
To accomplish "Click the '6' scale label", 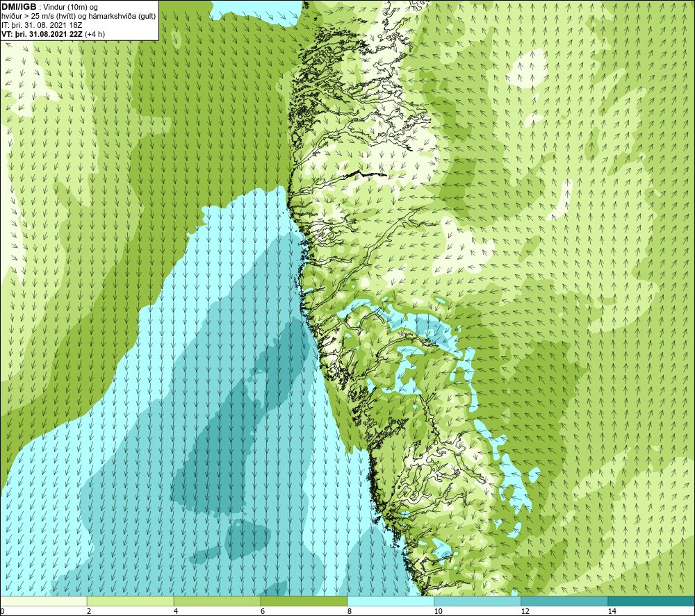I will pyautogui.click(x=263, y=611).
